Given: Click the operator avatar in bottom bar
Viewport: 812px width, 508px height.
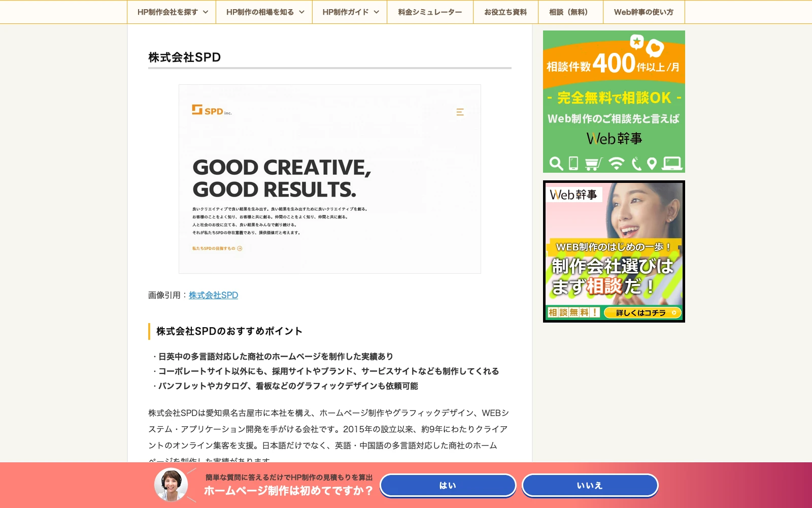Looking at the screenshot, I should pyautogui.click(x=171, y=485).
